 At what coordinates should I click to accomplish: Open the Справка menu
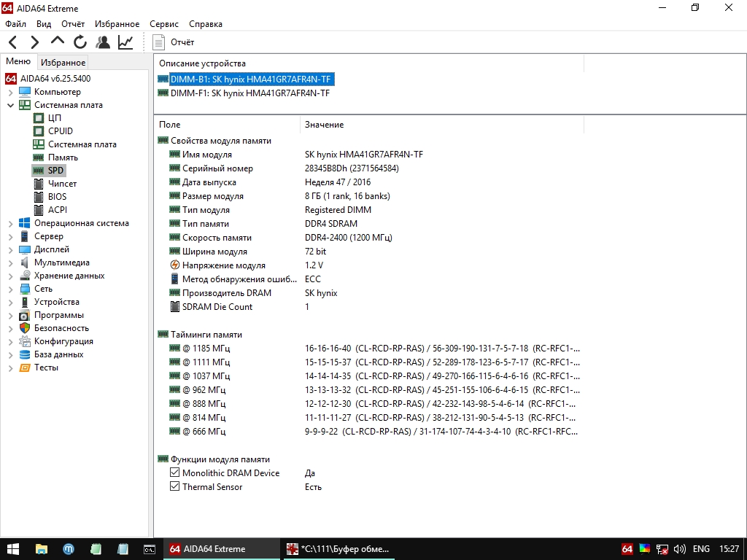(205, 24)
